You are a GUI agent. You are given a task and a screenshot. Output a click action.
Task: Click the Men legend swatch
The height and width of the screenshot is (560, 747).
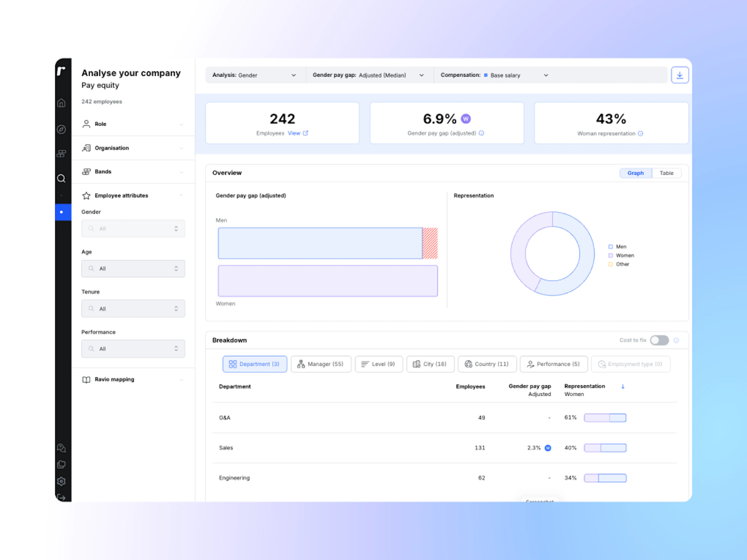coord(611,247)
